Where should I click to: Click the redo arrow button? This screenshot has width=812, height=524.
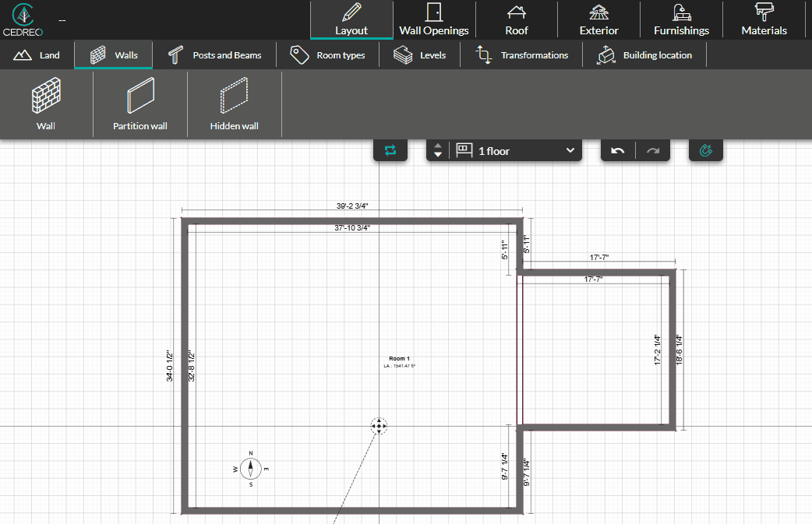point(653,150)
